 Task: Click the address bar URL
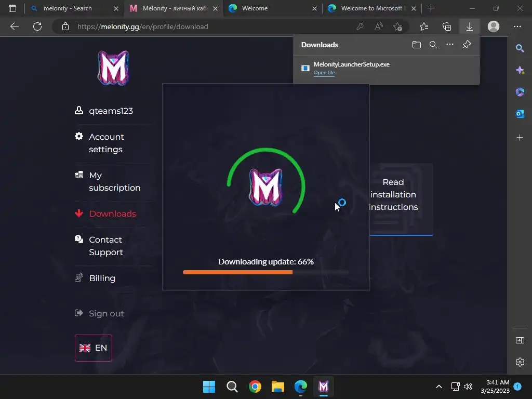pos(142,26)
